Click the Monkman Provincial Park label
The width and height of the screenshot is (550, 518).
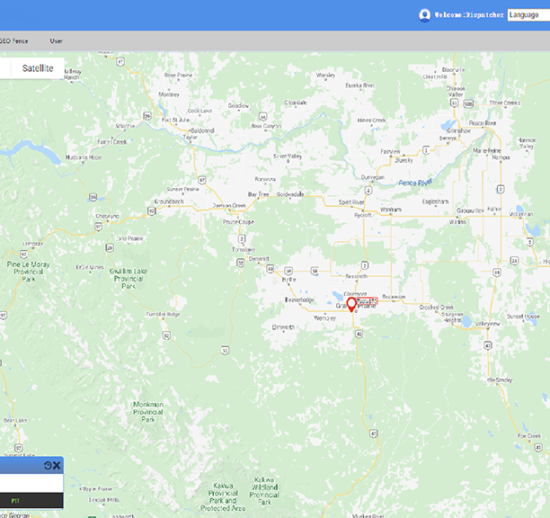point(148,412)
